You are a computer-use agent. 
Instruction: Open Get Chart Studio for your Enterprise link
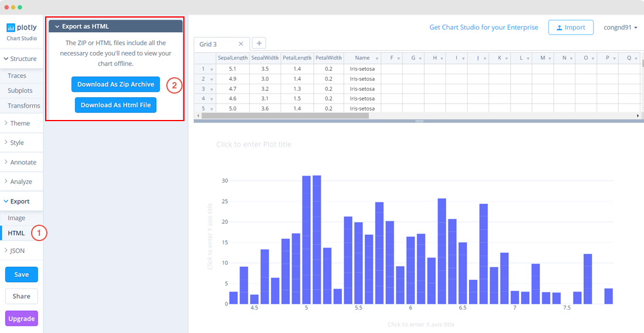pos(484,28)
